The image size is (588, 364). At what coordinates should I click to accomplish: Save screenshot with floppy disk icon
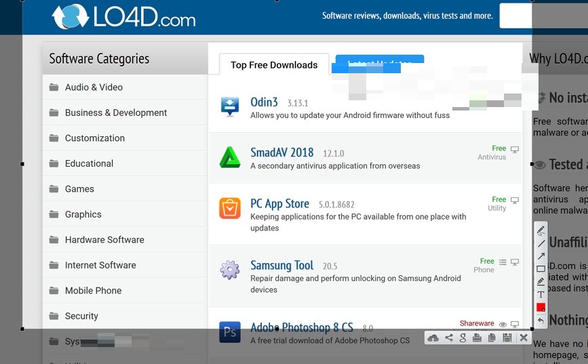pos(507,338)
